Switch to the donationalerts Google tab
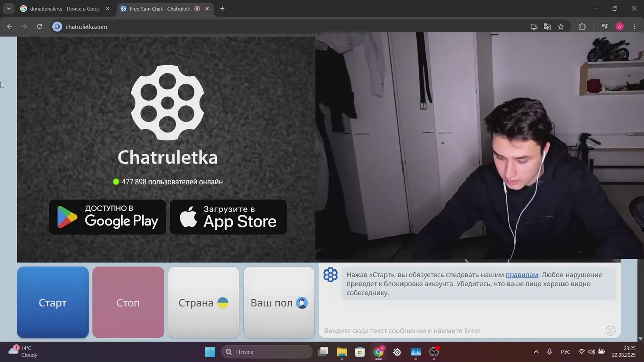Screen dimensions: 644x362 pyautogui.click(x=64, y=9)
